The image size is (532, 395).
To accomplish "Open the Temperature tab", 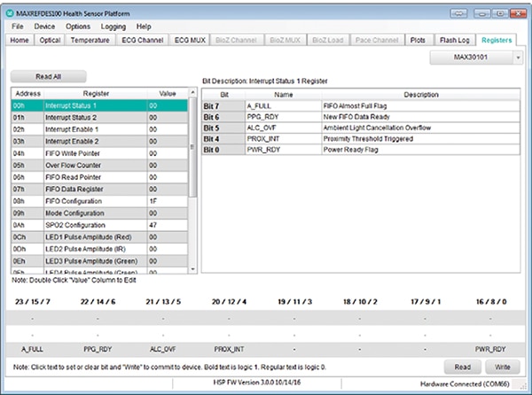I will (x=90, y=41).
